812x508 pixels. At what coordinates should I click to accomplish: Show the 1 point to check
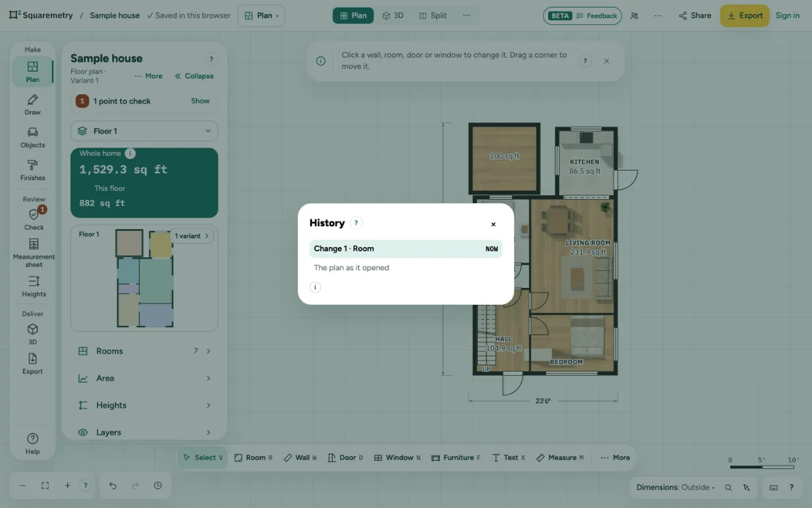[x=200, y=101]
